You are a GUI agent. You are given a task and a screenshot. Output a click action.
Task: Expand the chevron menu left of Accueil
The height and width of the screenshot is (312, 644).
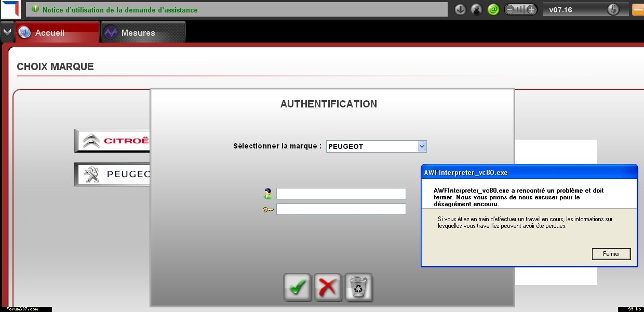(x=7, y=32)
